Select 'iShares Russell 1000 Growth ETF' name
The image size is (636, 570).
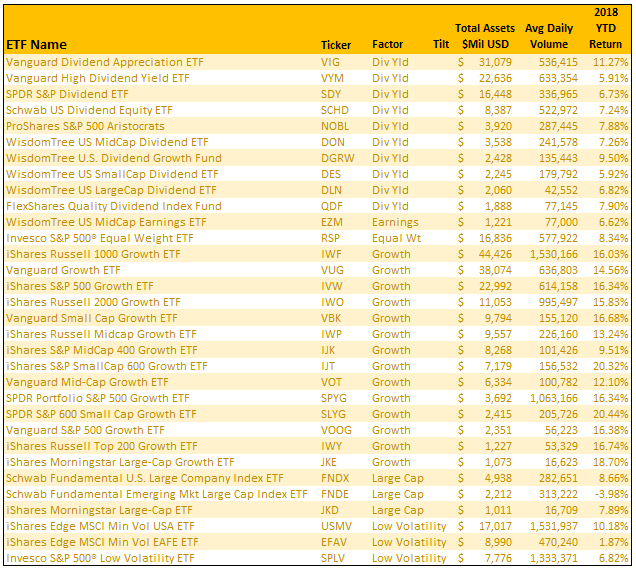pyautogui.click(x=93, y=254)
